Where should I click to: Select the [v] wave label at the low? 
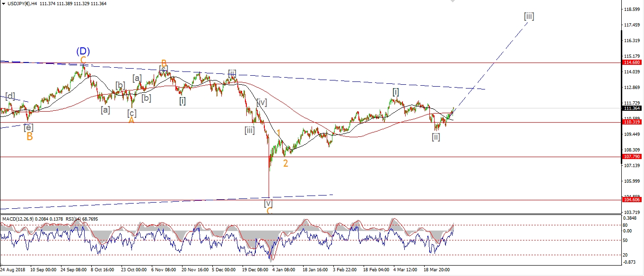click(268, 203)
